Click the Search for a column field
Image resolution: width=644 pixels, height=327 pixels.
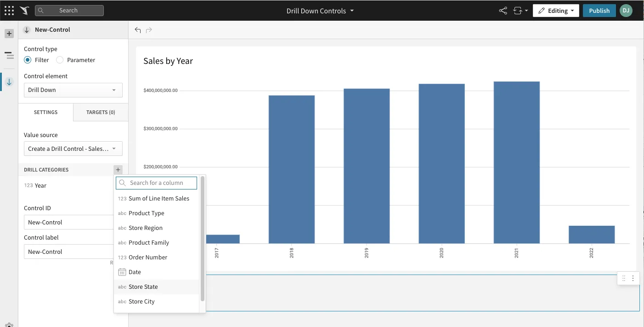[x=156, y=183]
